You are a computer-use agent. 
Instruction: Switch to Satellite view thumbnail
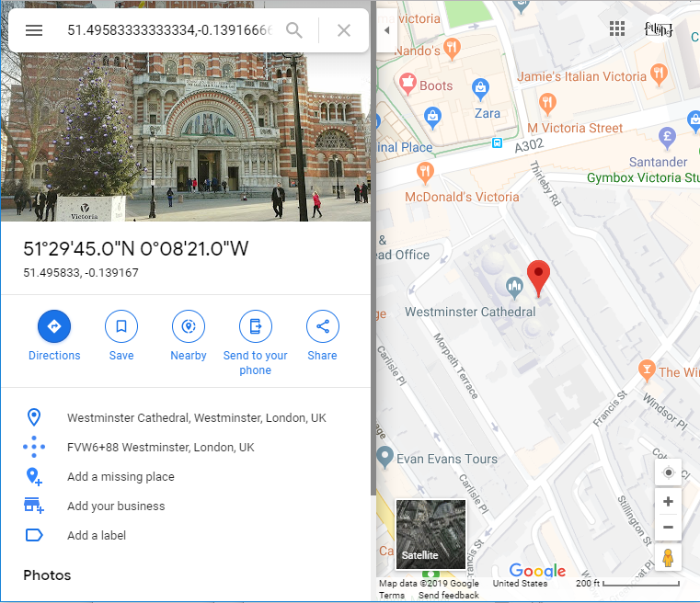(x=430, y=534)
